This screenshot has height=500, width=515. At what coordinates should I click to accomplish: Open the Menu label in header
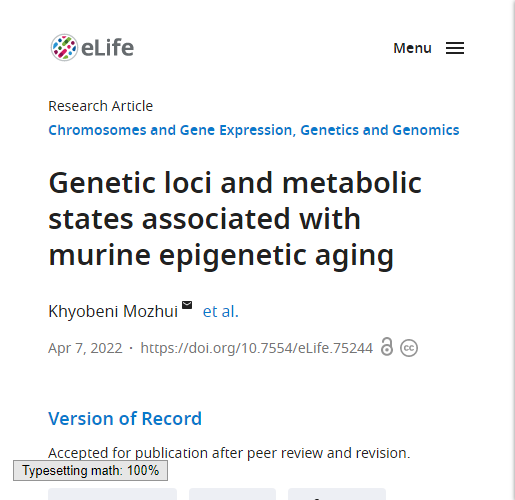coord(412,48)
